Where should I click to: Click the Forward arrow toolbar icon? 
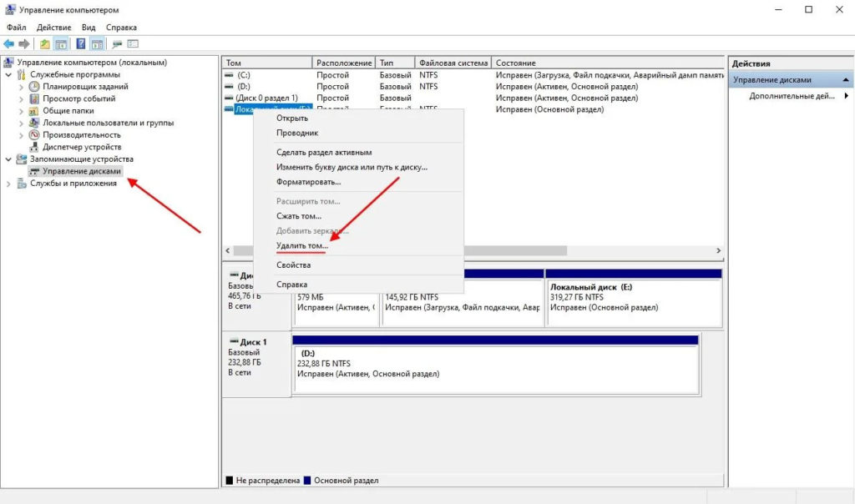24,44
